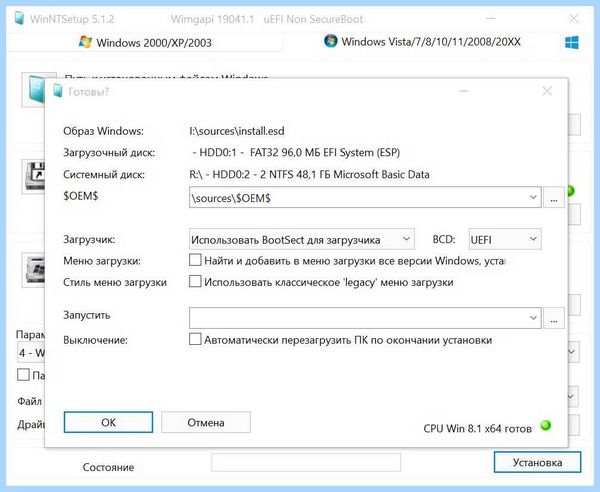Click the boot drive floppy icon behind dialog
This screenshot has width=600, height=492.
click(x=34, y=177)
